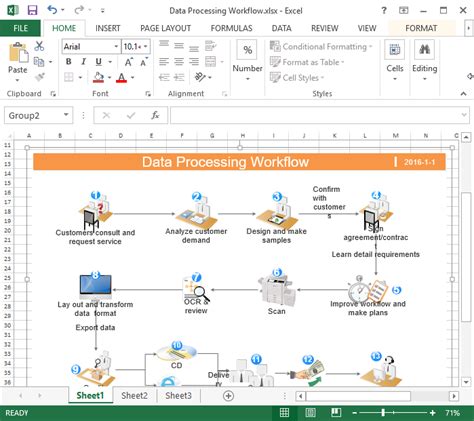Toggle Bold formatting
The height and width of the screenshot is (421, 474).
tap(68, 62)
